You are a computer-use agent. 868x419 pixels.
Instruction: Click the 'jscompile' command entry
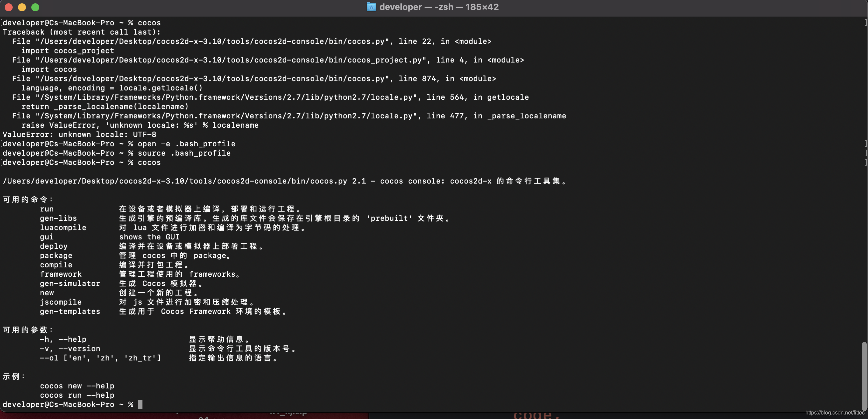coord(61,302)
